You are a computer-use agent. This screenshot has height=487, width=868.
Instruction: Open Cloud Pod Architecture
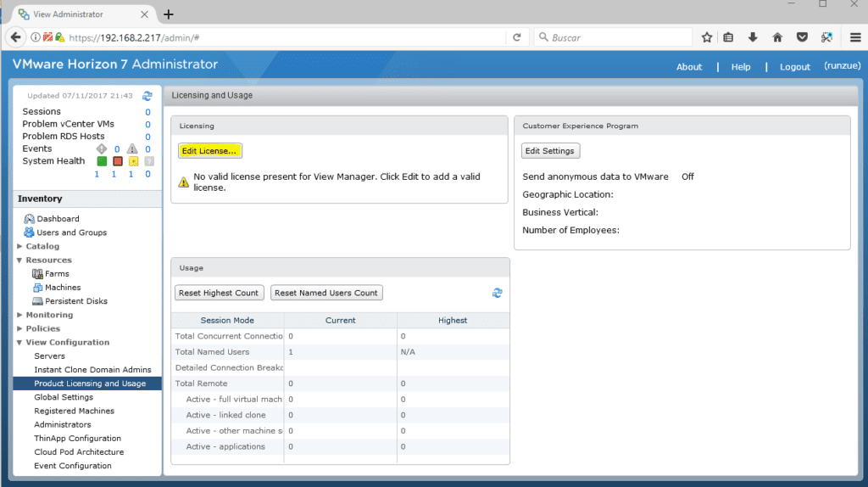[x=79, y=452]
